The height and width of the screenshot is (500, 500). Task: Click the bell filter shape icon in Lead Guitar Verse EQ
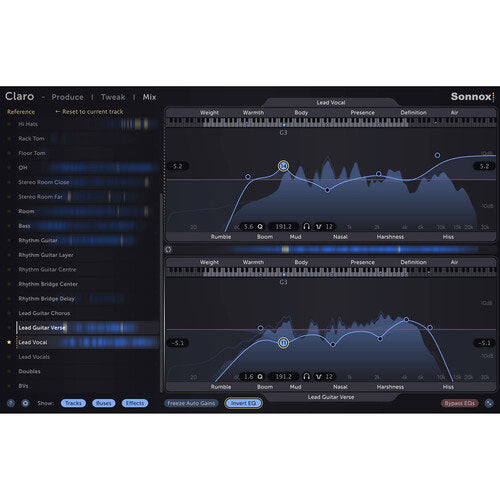coord(319,377)
